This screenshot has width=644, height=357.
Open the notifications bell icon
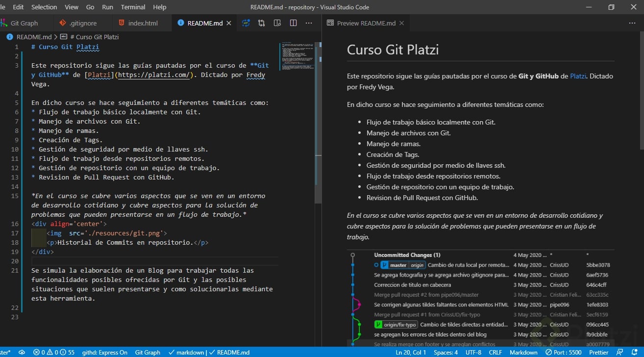point(635,352)
